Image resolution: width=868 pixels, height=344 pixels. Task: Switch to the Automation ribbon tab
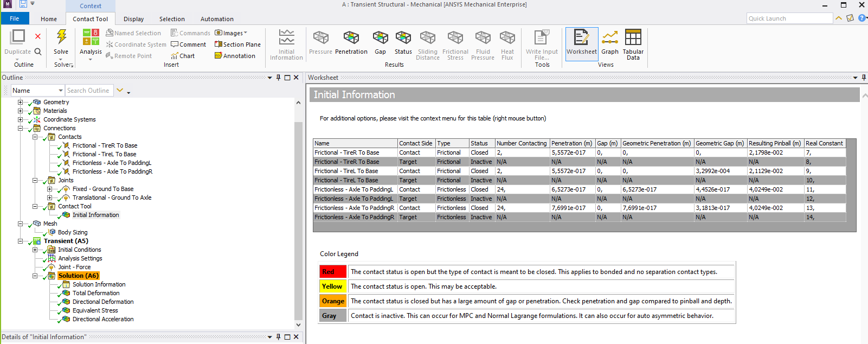point(217,19)
